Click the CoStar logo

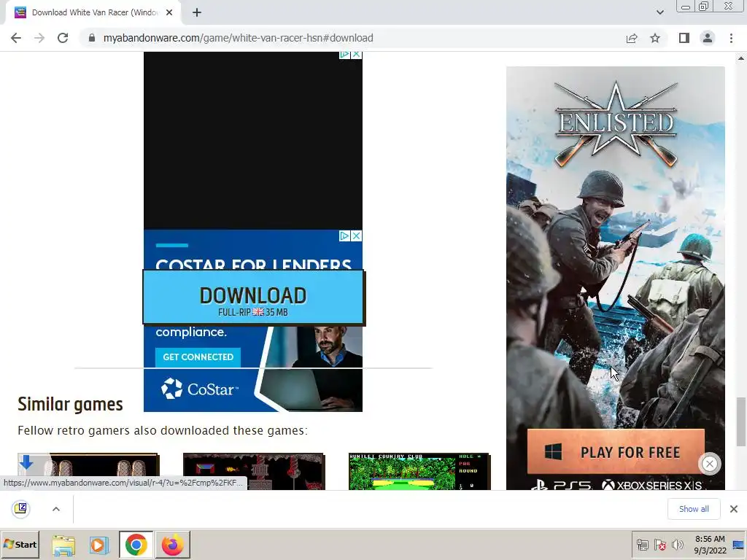click(x=200, y=389)
